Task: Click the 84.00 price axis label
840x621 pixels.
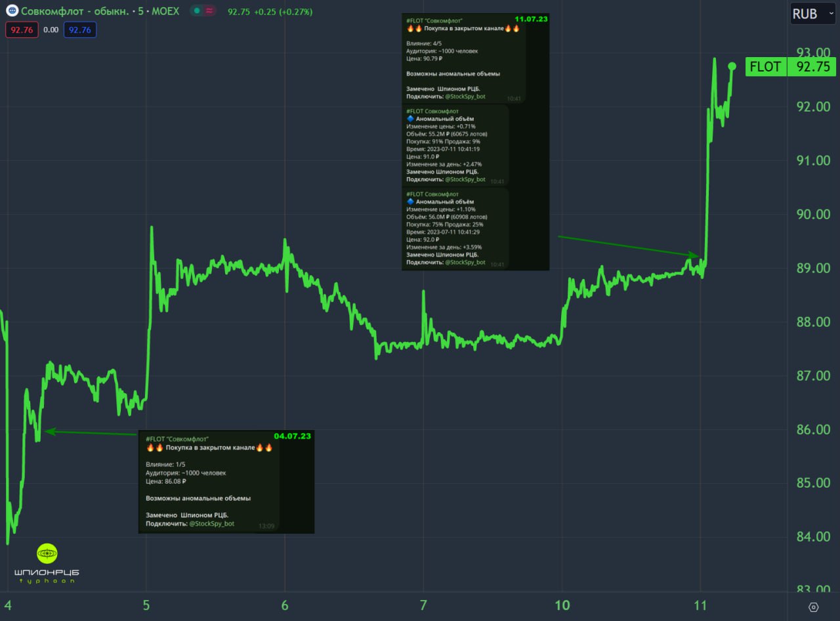Action: (812, 536)
